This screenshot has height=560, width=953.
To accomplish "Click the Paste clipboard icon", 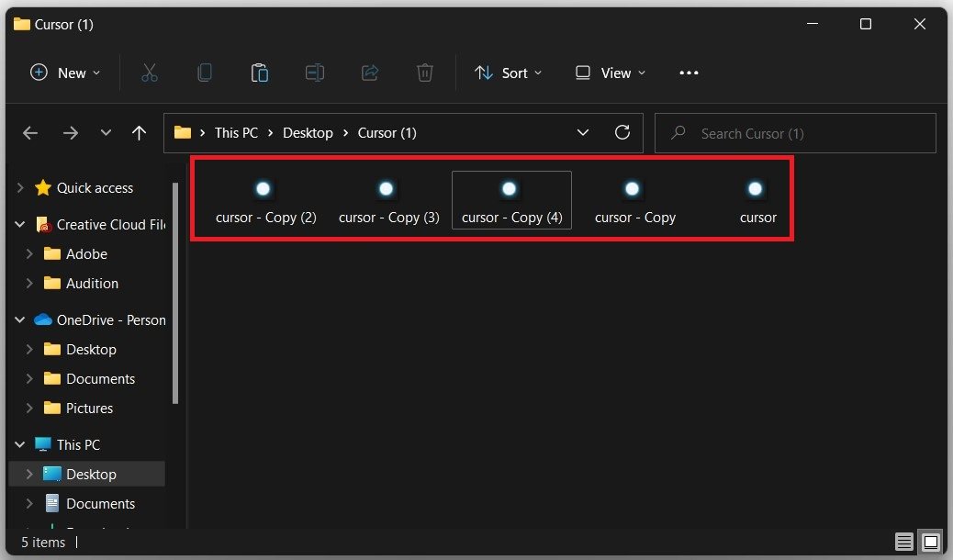I will pos(260,73).
